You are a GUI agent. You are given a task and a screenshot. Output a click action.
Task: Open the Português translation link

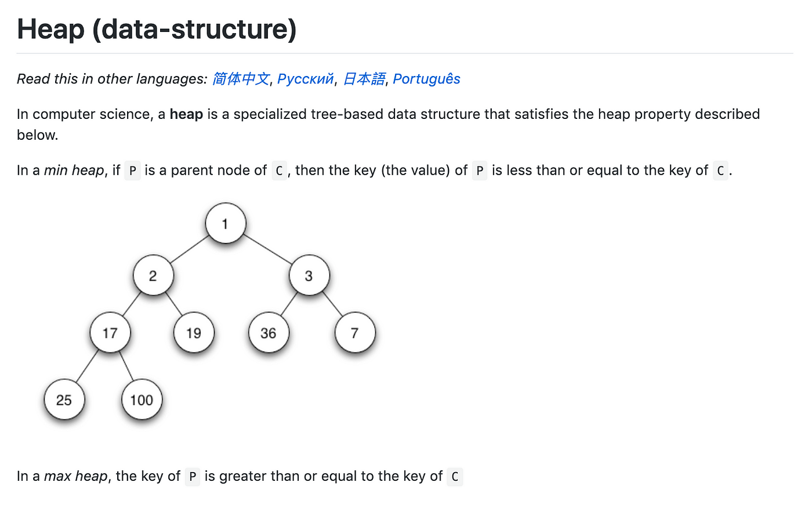click(426, 79)
